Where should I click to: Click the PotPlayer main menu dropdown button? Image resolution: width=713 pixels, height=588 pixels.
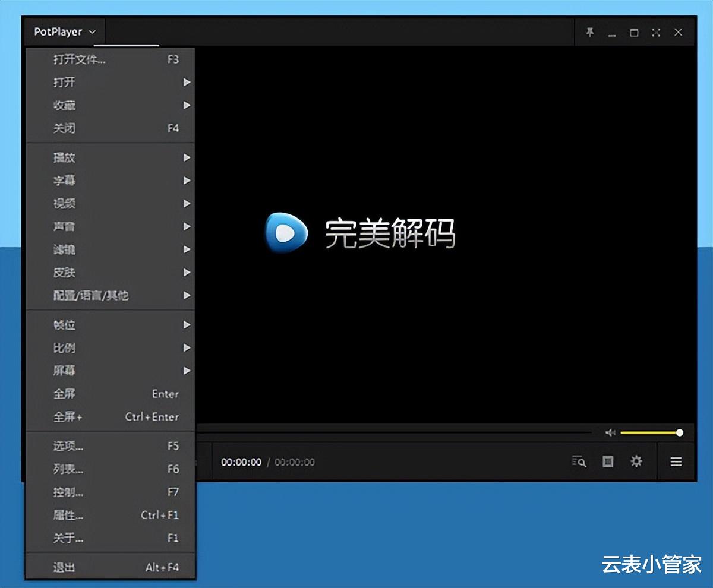tap(64, 32)
